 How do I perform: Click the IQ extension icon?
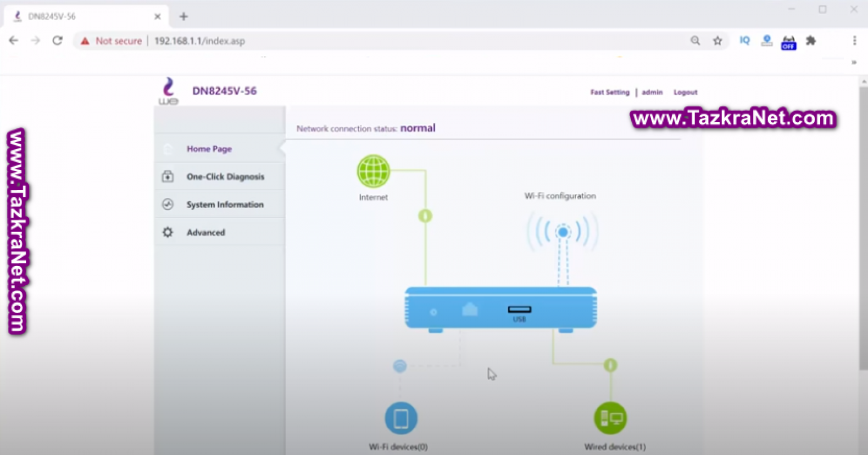(x=744, y=41)
